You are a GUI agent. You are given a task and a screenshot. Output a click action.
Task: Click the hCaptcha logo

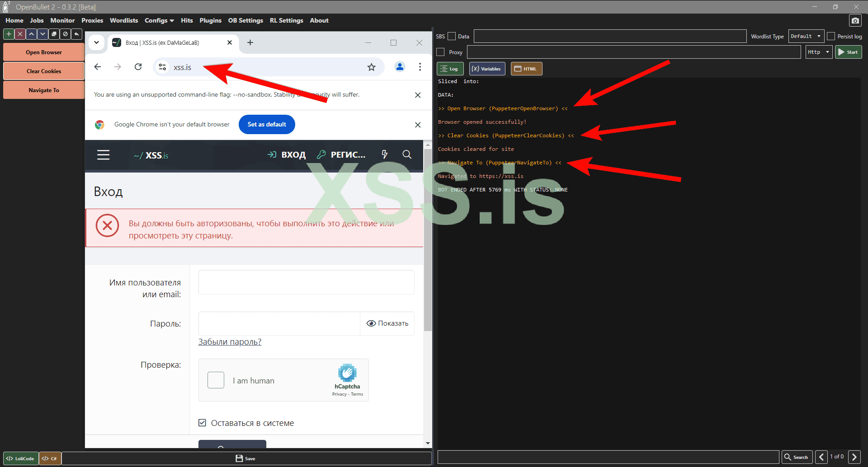[x=347, y=373]
